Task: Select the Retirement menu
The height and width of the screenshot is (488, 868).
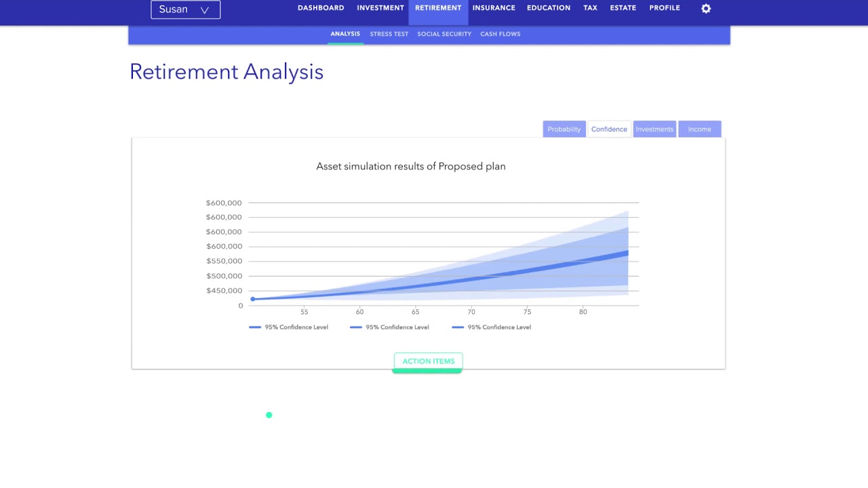Action: point(438,8)
